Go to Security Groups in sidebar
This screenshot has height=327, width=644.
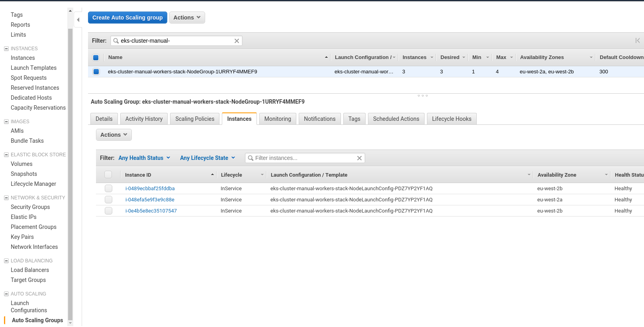coord(30,207)
